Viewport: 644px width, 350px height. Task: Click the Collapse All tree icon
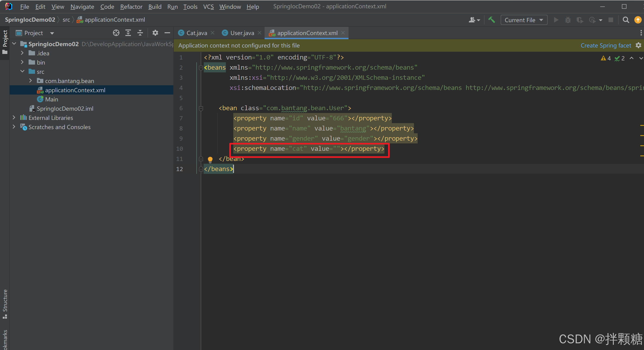tap(140, 33)
